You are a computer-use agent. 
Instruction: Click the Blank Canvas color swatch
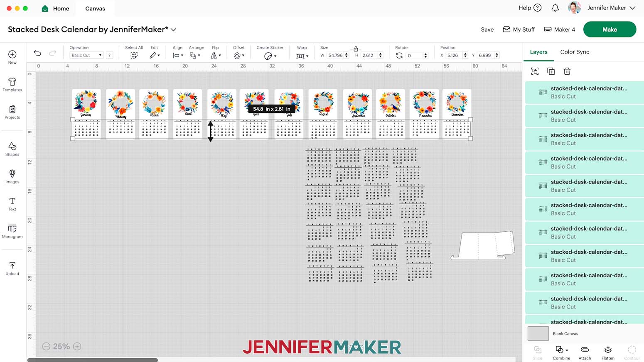[x=538, y=333]
